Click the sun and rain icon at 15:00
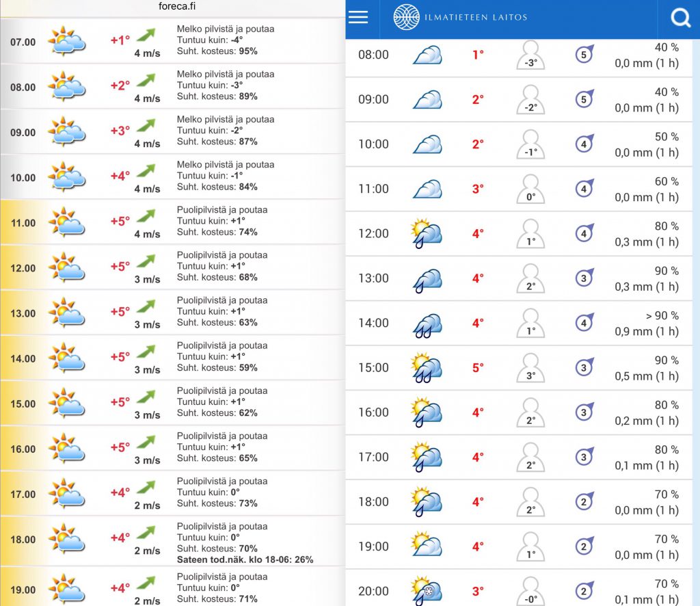This screenshot has height=606, width=700. tap(427, 367)
